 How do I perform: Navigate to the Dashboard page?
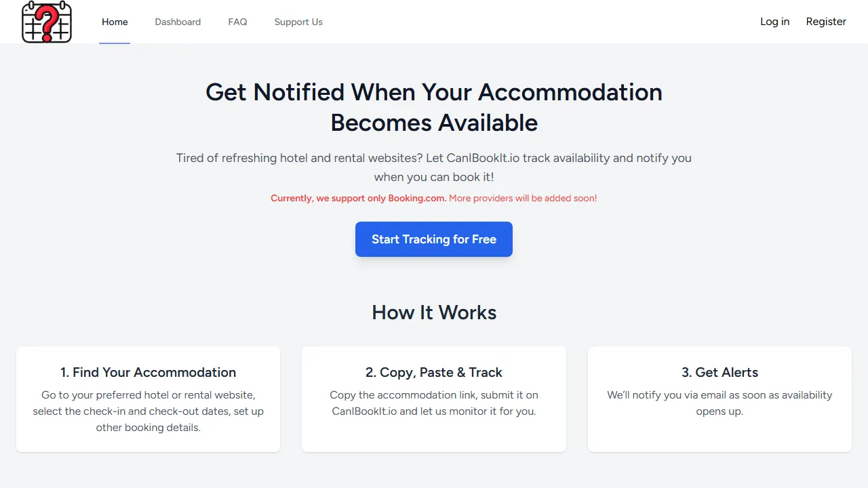coord(178,22)
